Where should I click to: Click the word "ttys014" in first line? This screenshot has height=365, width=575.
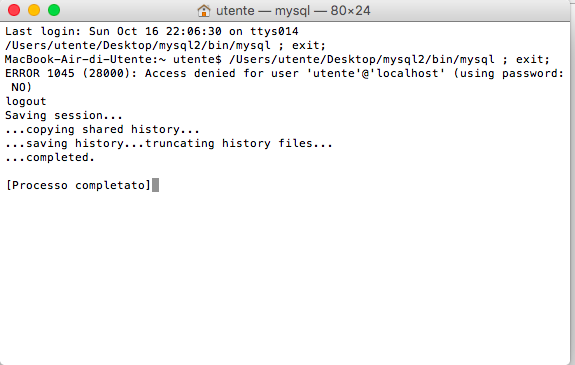274,32
